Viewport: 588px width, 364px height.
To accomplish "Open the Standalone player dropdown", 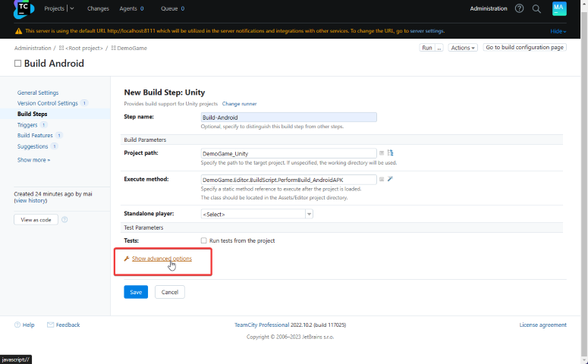I will (256, 214).
